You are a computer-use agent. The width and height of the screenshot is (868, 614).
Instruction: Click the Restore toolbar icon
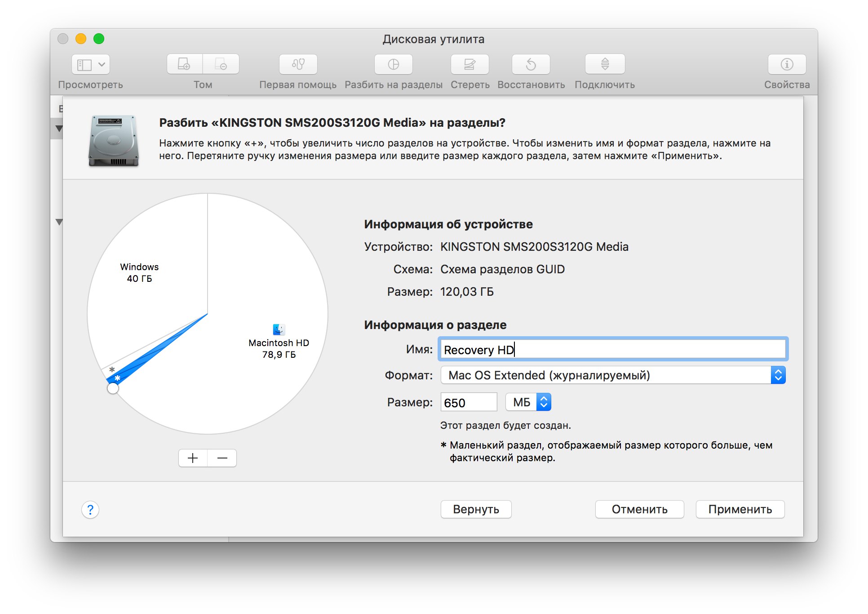coord(531,64)
